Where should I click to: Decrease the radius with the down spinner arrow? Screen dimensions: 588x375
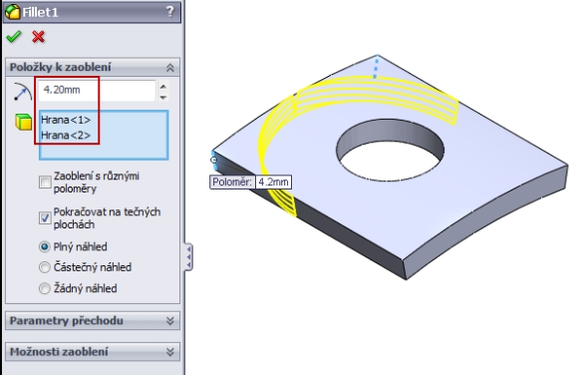[163, 97]
